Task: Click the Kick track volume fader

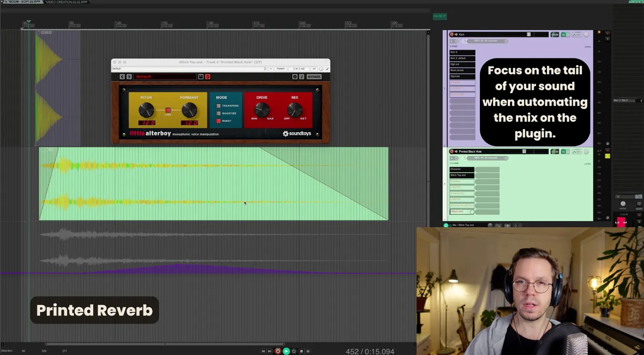Action: (529, 34)
